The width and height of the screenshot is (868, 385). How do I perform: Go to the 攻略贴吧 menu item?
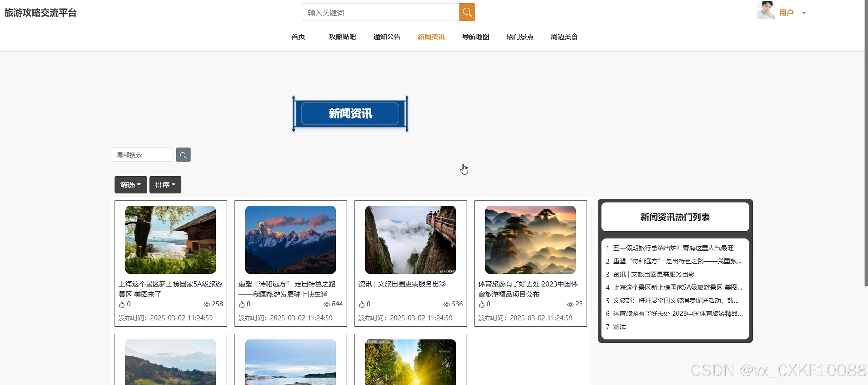(x=342, y=37)
